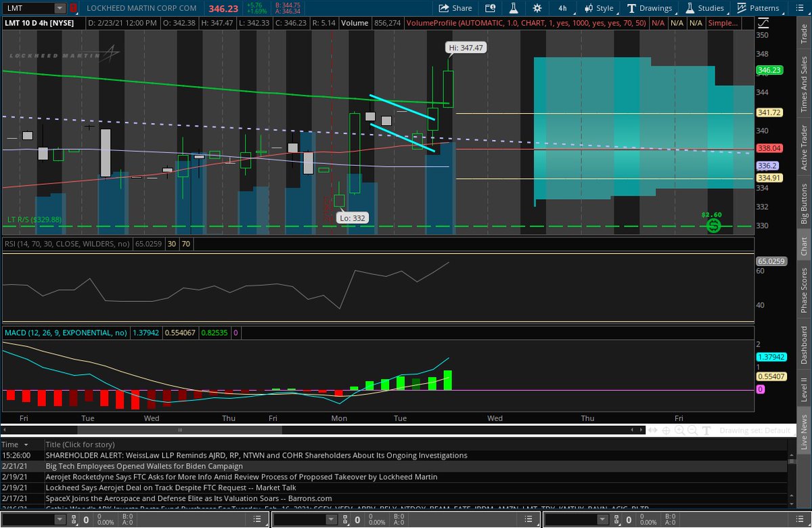Open chart settings via the gear icon
Viewport: 812px width, 528px height.
point(537,8)
